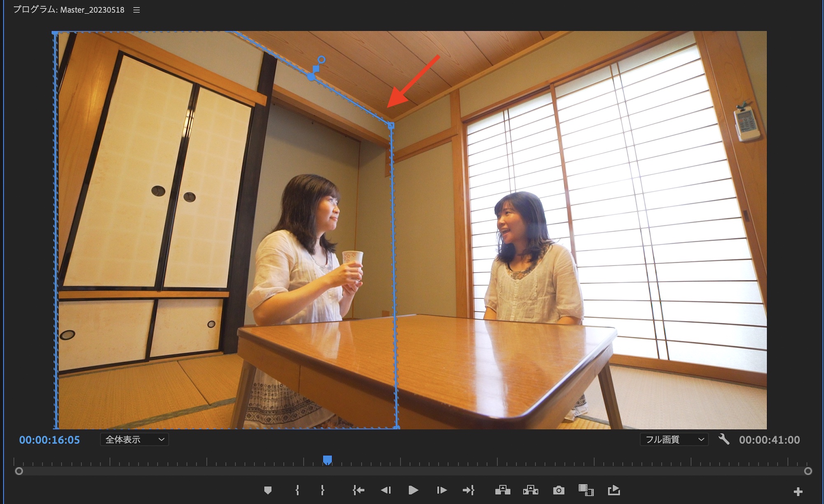Image resolution: width=824 pixels, height=504 pixels.
Task: Open the wrench settings menu
Action: tap(724, 439)
